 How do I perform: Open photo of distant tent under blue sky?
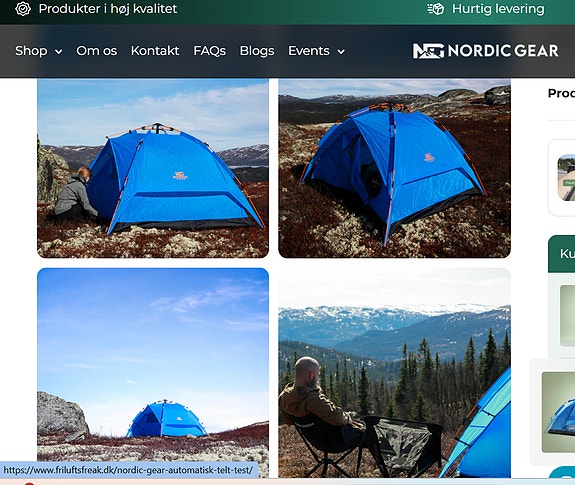coord(153,372)
